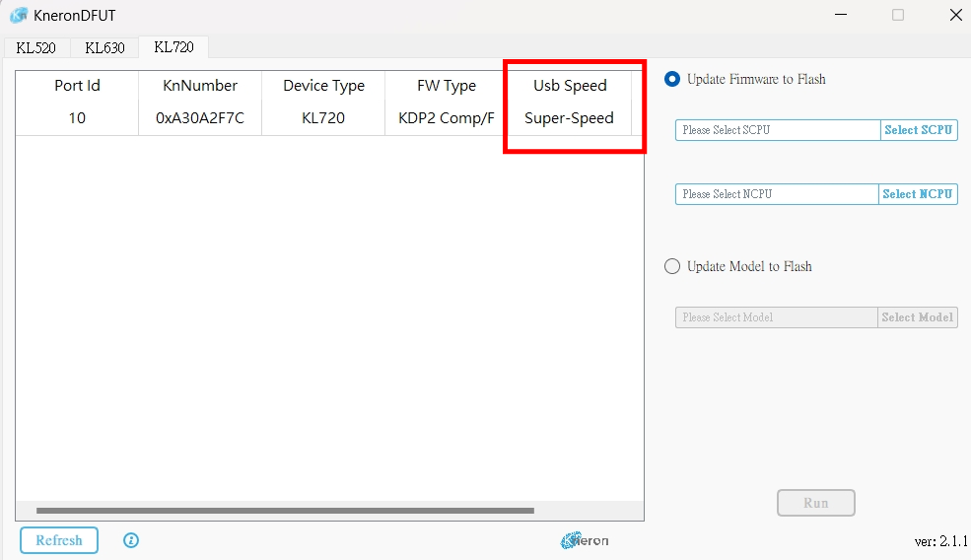Select the Super-Speed cell
The image size is (971, 560).
570,117
